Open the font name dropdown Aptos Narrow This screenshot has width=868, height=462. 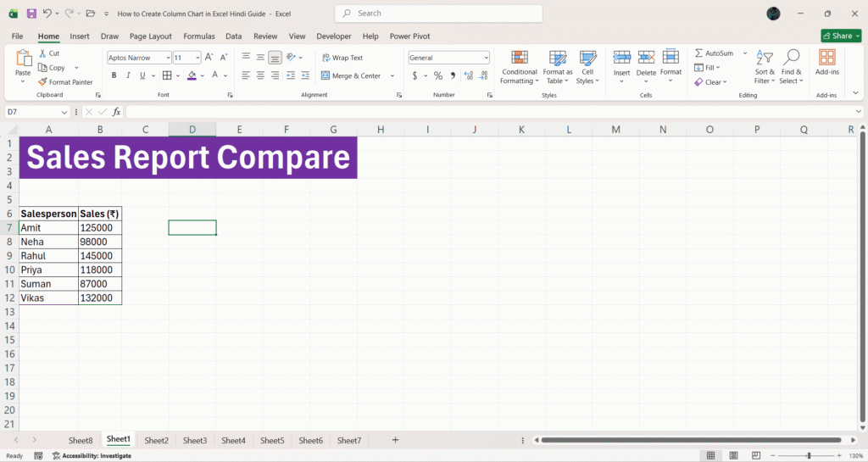click(168, 58)
